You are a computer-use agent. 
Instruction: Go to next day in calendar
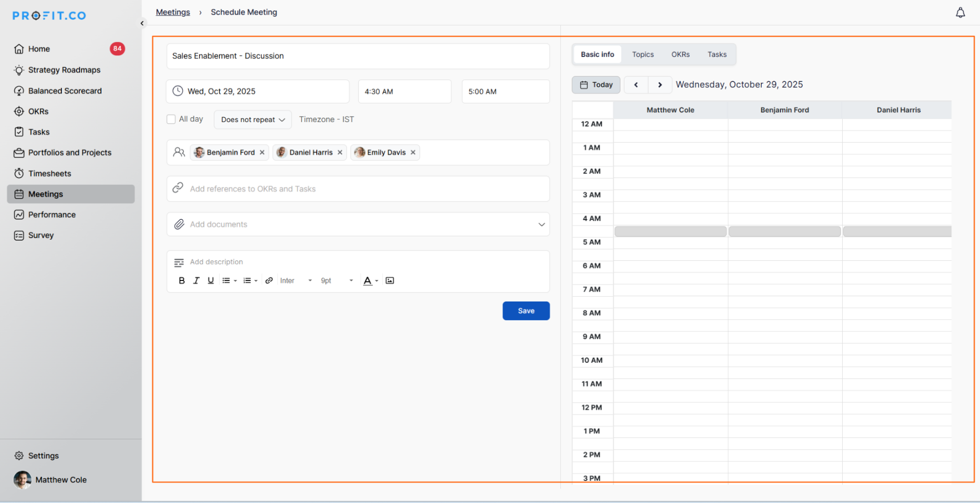(660, 85)
